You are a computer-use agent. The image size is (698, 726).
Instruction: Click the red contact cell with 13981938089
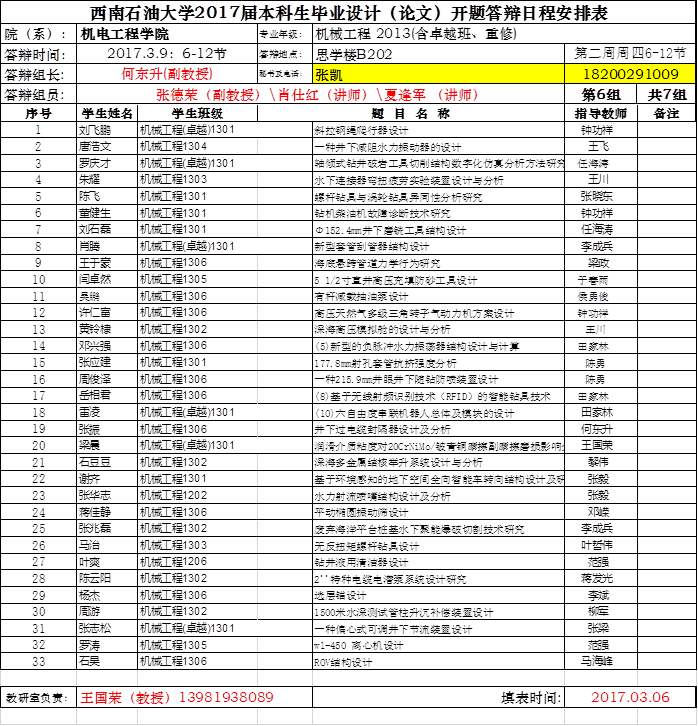(x=177, y=696)
